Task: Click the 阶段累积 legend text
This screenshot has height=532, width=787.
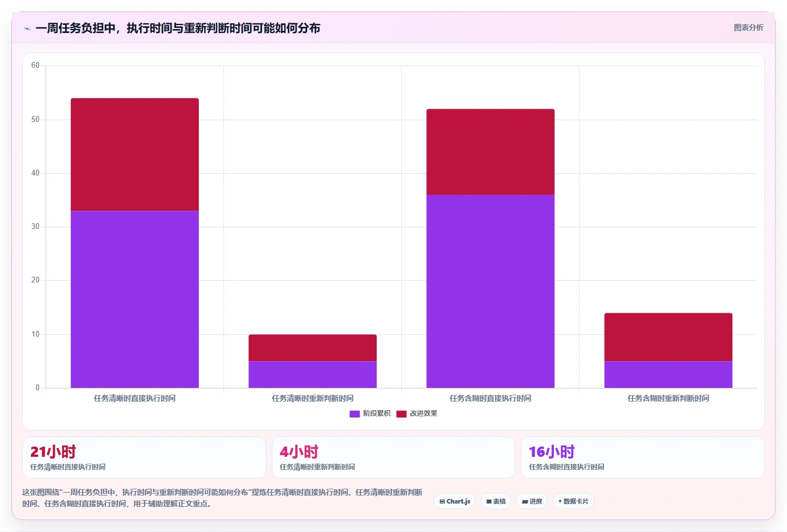Action: 377,414
